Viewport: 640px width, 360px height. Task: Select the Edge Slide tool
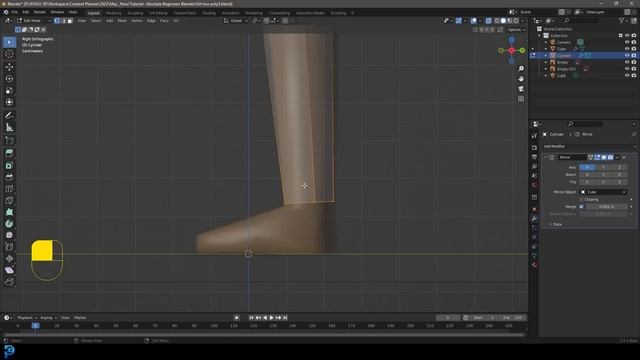click(9, 247)
